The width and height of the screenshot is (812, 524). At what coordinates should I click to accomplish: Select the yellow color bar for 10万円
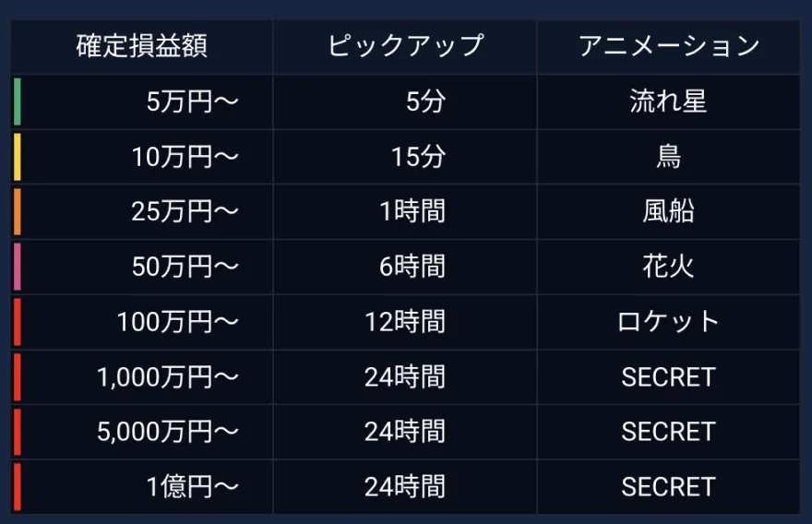pyautogui.click(x=17, y=157)
